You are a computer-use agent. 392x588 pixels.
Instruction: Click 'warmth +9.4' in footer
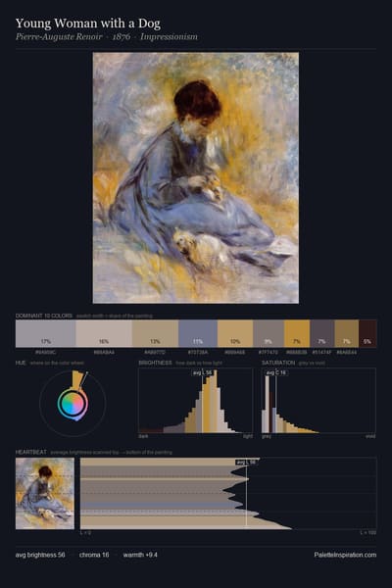140,555
